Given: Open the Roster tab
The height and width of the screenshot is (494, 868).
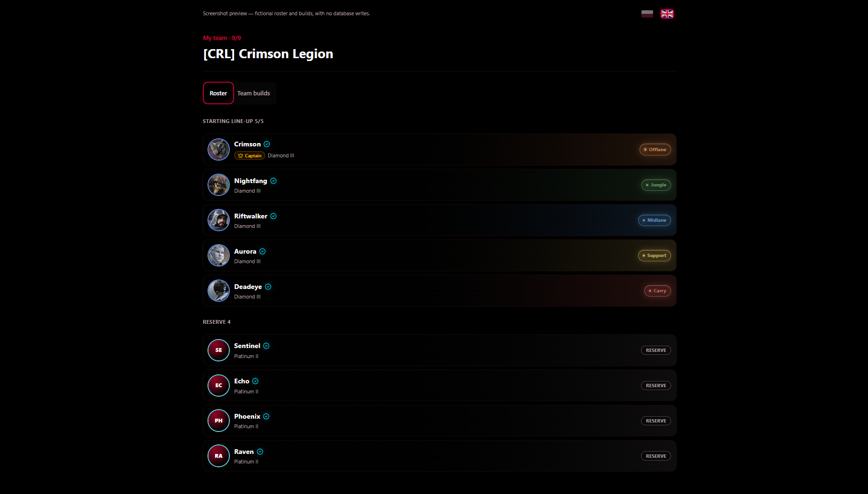Looking at the screenshot, I should click(218, 93).
